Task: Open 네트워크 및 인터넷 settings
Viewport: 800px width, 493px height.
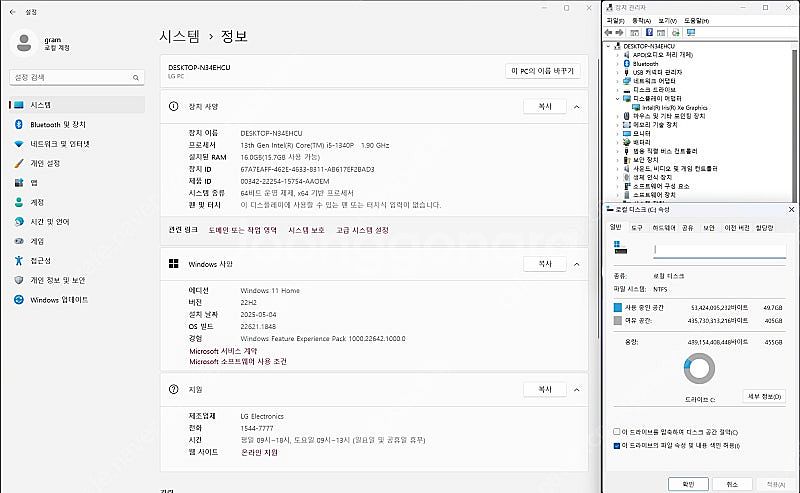Action: click(77, 144)
